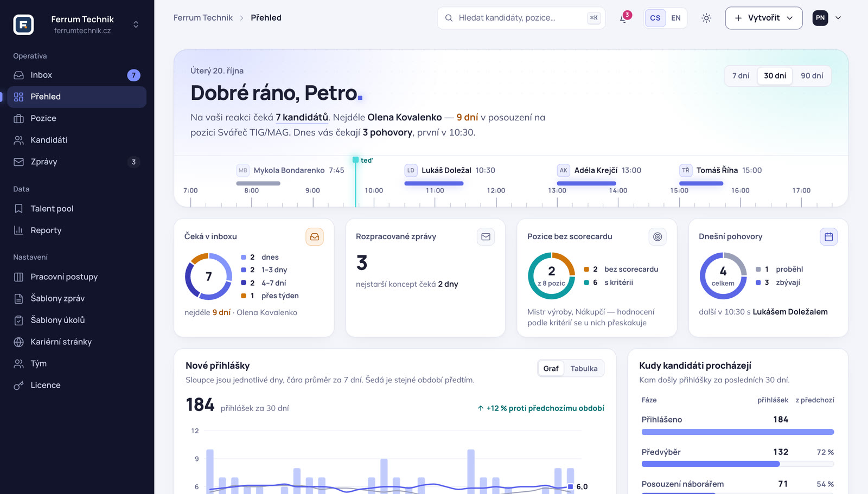
Task: Click the 'zbývají' legend row
Action: click(x=778, y=283)
